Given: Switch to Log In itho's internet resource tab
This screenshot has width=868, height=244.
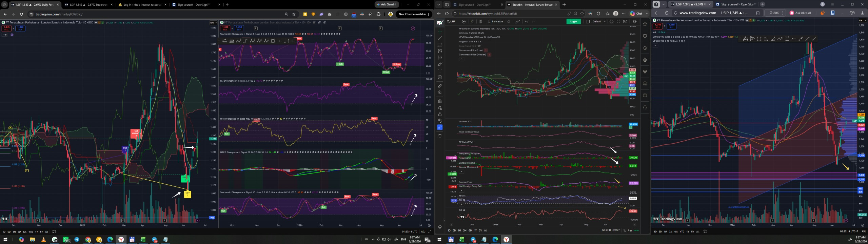Looking at the screenshot, I should coord(142,5).
